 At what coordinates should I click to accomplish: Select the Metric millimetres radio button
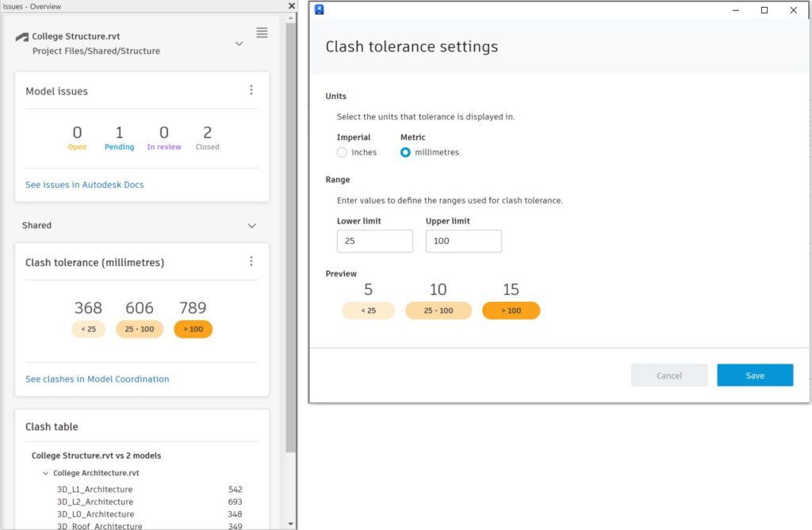pos(405,152)
